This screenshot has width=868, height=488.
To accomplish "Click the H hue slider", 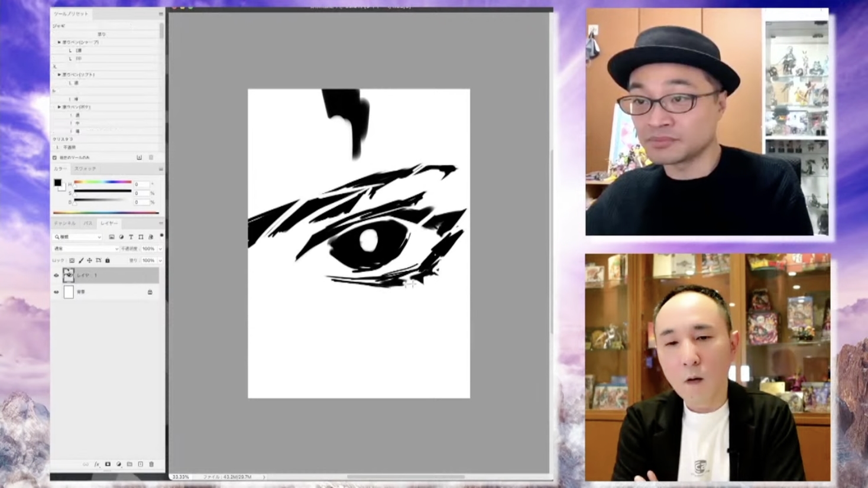I will click(x=102, y=182).
